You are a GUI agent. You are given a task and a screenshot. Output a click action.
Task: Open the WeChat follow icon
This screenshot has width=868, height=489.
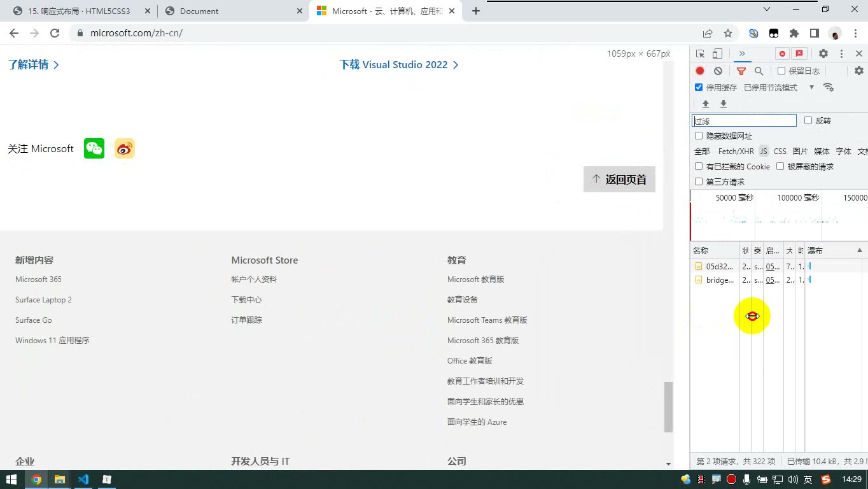[x=94, y=148]
